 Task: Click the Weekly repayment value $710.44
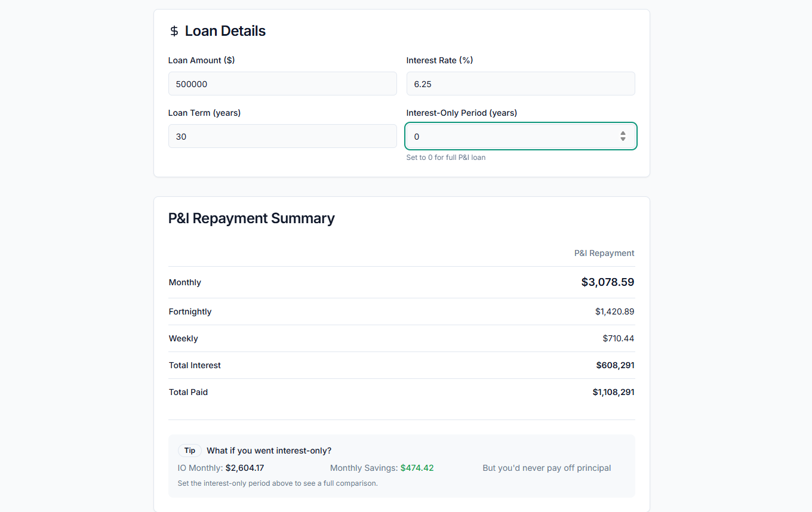click(619, 338)
